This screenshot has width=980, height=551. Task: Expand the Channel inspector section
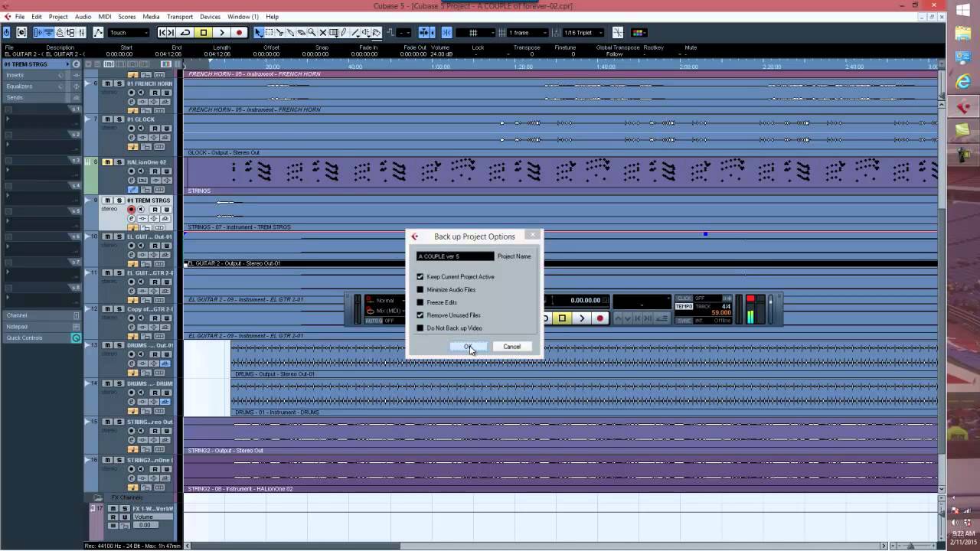(x=41, y=315)
